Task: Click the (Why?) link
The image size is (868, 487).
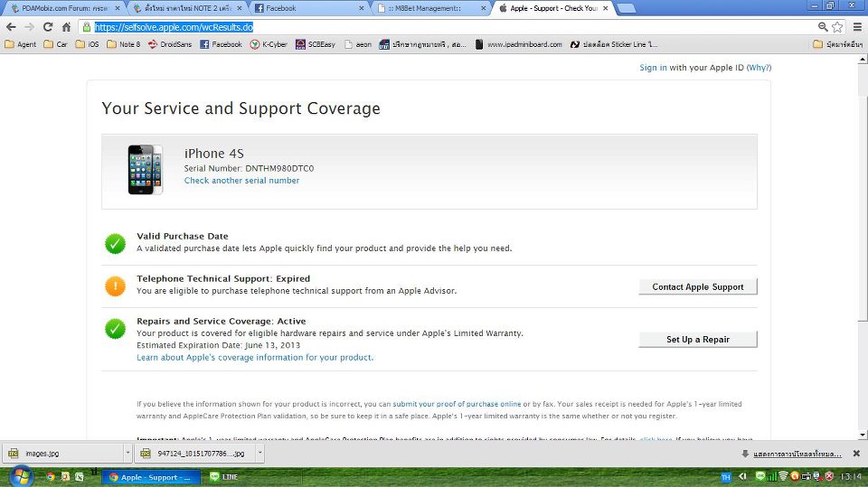Action: click(x=759, y=68)
